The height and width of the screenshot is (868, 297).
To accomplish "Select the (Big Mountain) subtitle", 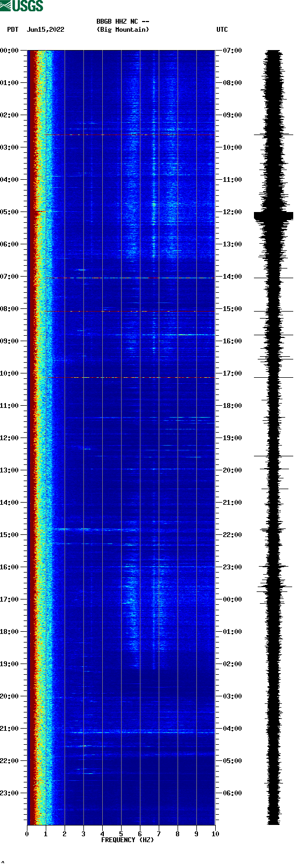I will 123,30.
